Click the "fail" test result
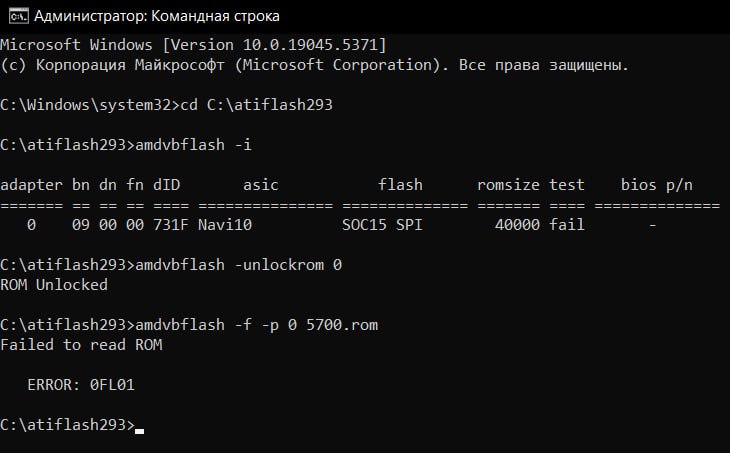Screen dimensions: 730x453 (x=567, y=225)
